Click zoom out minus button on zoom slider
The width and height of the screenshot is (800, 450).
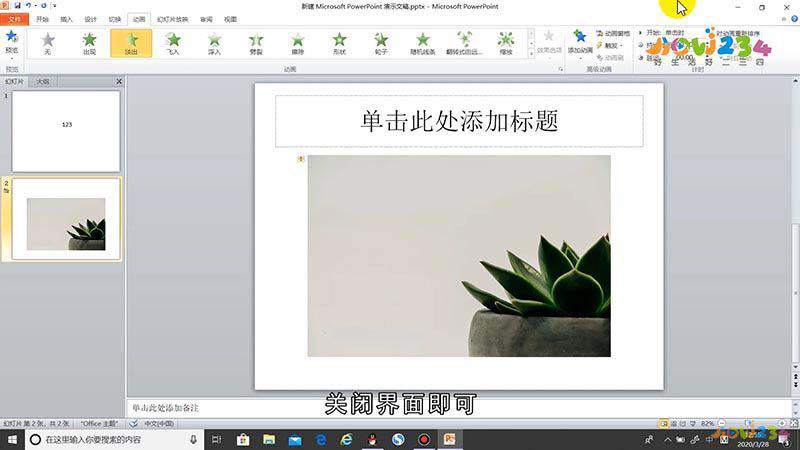(721, 423)
